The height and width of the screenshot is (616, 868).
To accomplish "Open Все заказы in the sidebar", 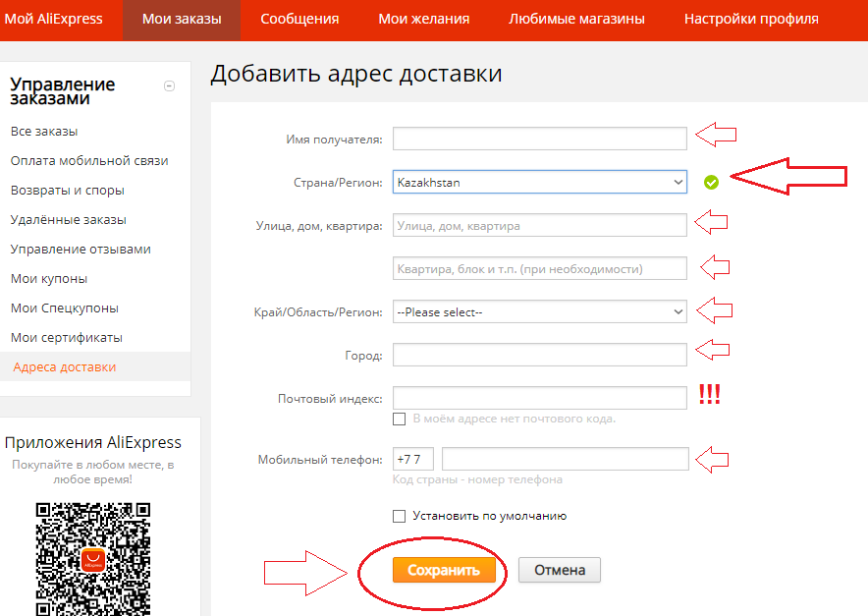I will (x=44, y=132).
